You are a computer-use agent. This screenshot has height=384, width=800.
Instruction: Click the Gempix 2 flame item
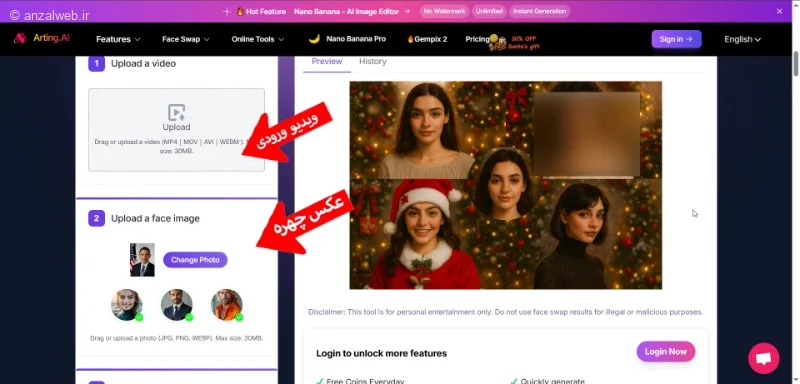[x=427, y=39]
